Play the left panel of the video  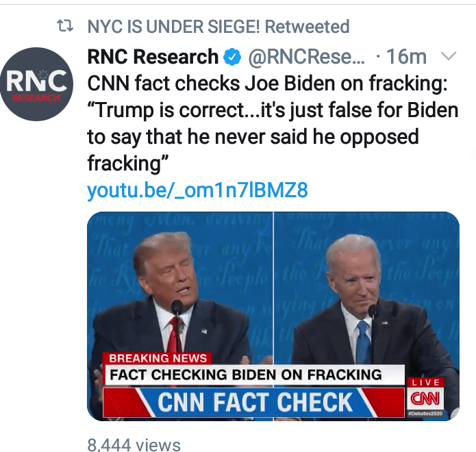[x=179, y=288]
